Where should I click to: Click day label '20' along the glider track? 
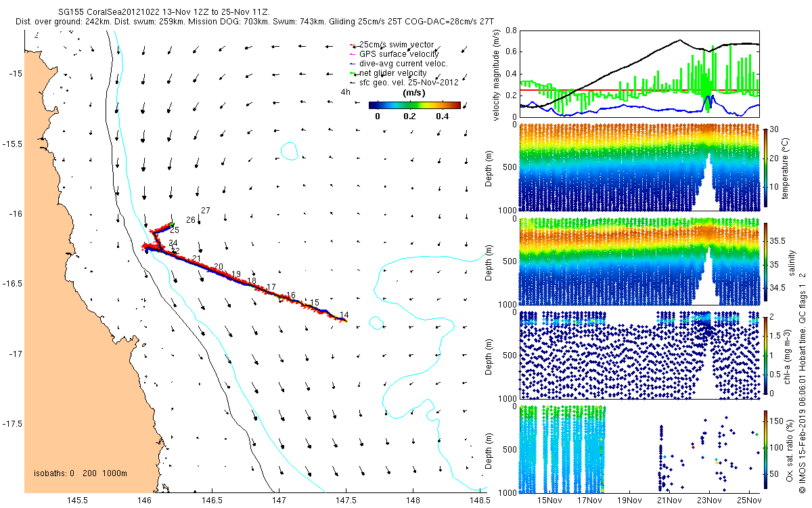[x=218, y=267]
